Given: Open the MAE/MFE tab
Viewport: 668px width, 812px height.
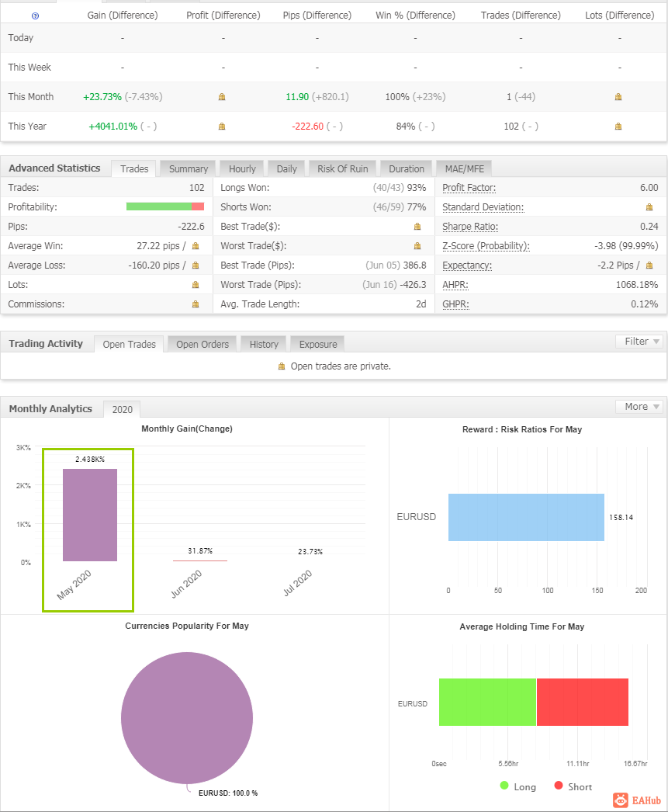Looking at the screenshot, I should tap(464, 168).
